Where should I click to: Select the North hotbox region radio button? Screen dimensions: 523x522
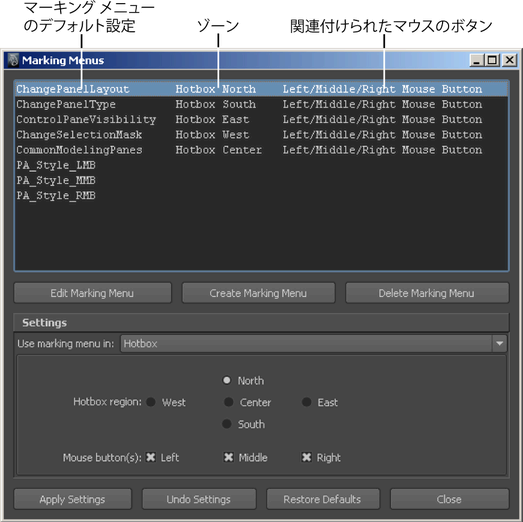pyautogui.click(x=226, y=380)
